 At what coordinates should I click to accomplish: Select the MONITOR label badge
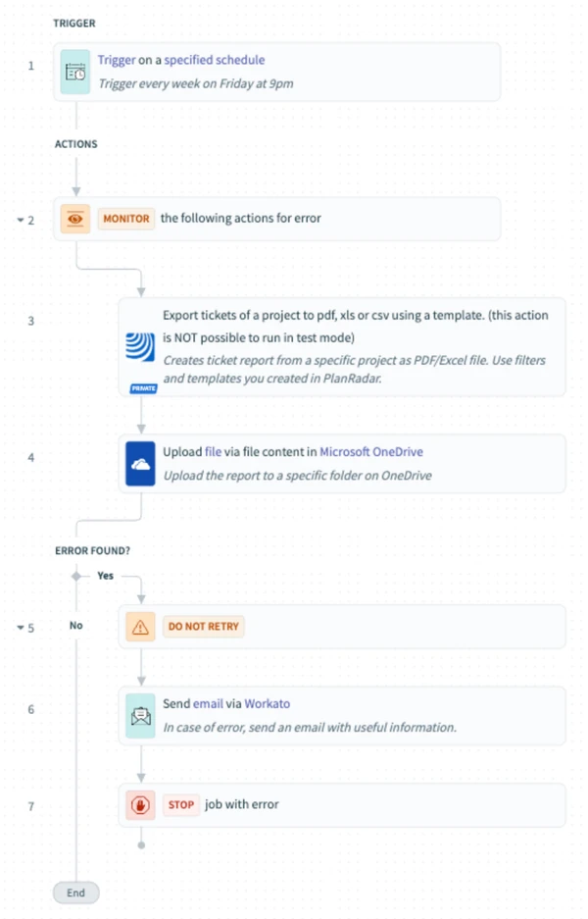(x=126, y=219)
